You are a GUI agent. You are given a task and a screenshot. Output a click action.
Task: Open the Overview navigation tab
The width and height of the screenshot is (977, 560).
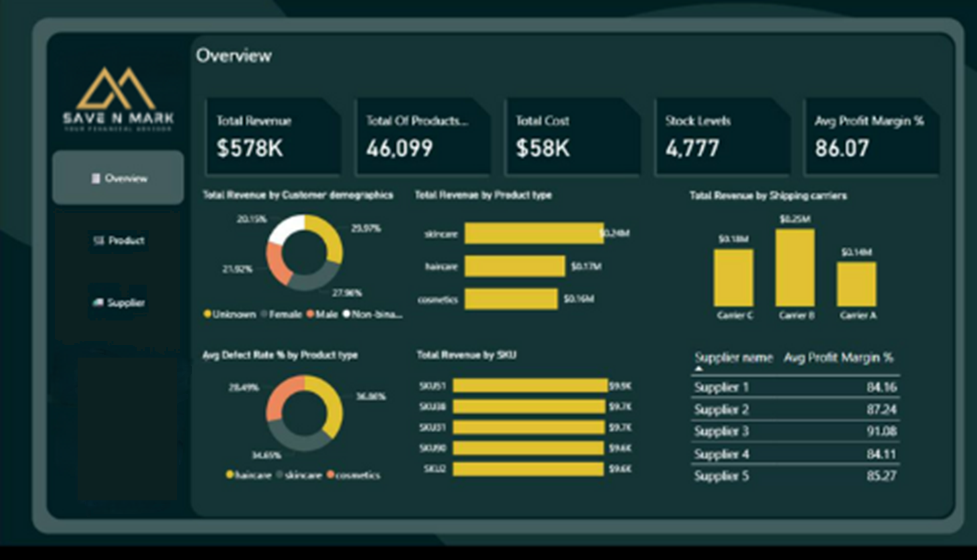(x=118, y=178)
